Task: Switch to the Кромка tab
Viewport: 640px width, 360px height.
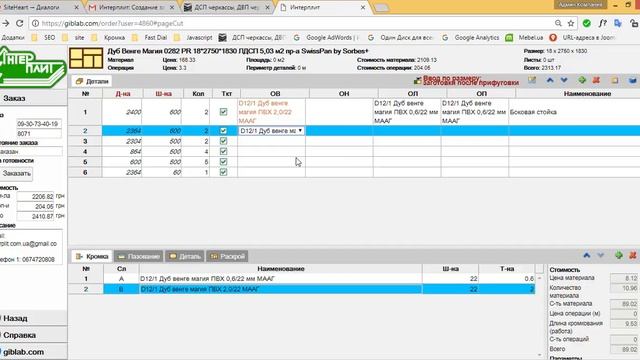Action: 92,256
